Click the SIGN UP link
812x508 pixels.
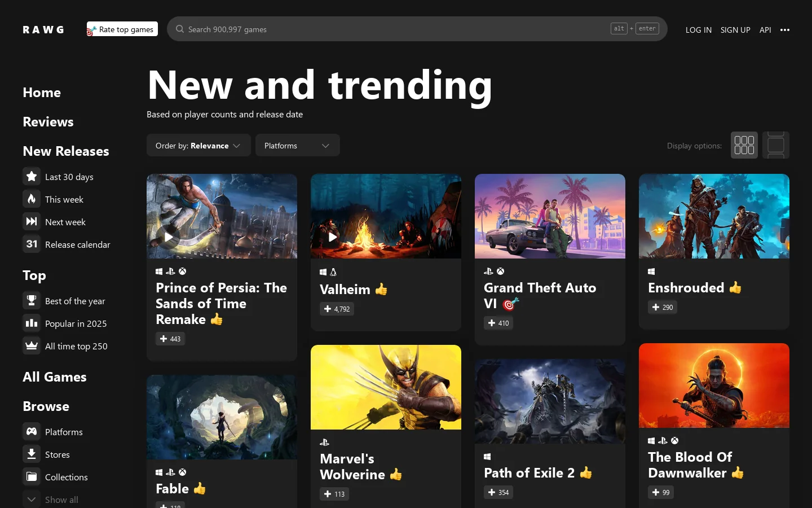point(735,30)
